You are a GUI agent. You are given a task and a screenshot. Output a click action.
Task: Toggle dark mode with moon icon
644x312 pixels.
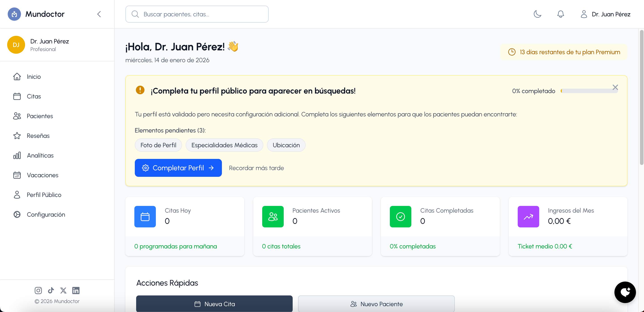point(537,14)
